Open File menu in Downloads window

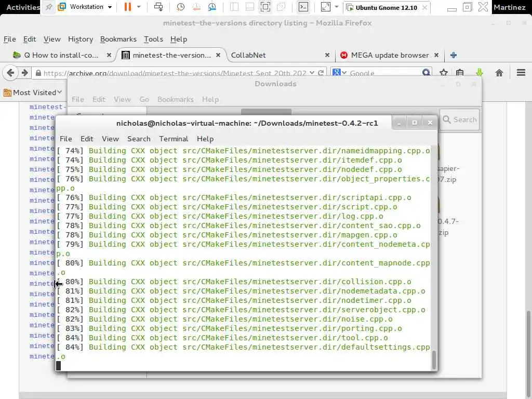click(x=78, y=99)
